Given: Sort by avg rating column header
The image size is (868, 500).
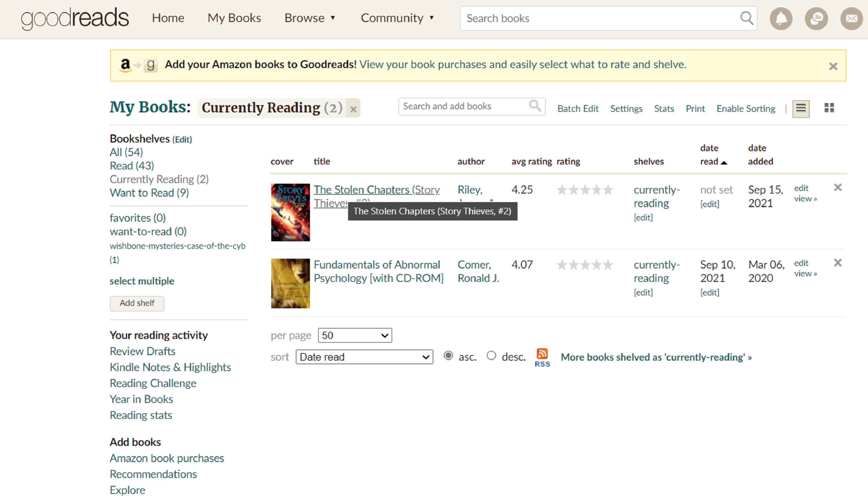Looking at the screenshot, I should [531, 161].
